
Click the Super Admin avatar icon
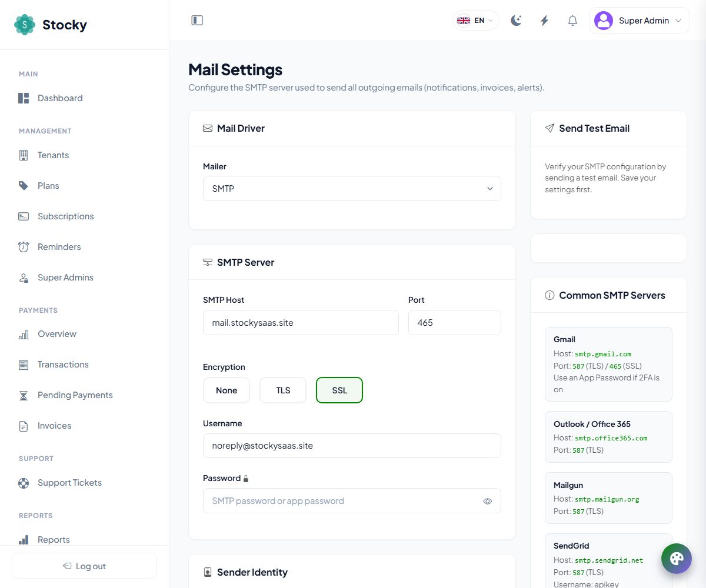tap(604, 21)
